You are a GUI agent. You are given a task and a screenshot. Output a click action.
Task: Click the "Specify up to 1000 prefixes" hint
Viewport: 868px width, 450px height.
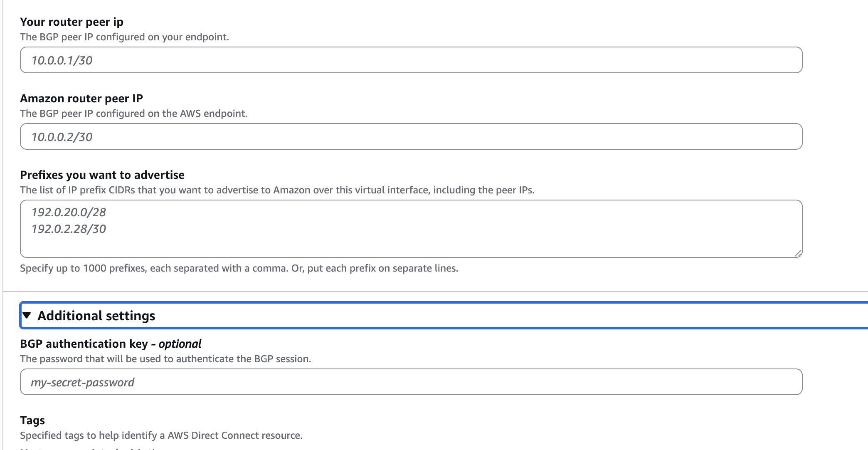point(239,268)
